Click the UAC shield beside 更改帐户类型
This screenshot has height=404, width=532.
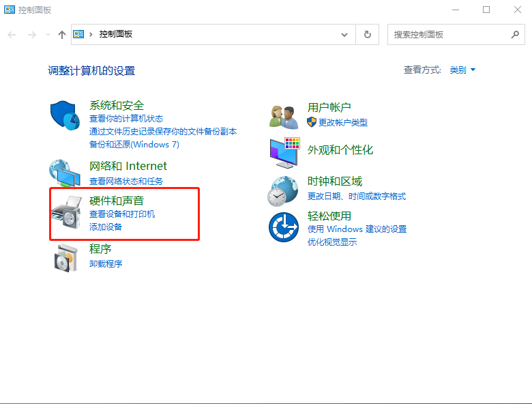pyautogui.click(x=312, y=122)
